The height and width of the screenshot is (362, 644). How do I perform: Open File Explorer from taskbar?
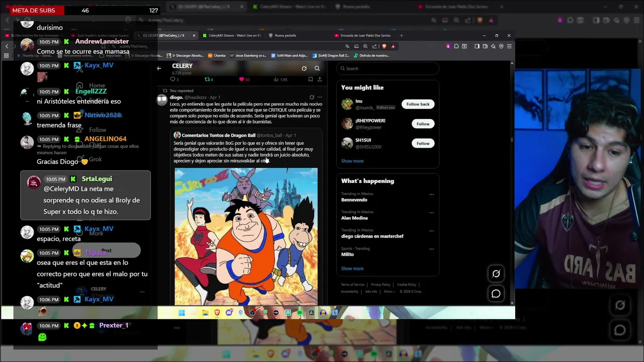click(205, 313)
